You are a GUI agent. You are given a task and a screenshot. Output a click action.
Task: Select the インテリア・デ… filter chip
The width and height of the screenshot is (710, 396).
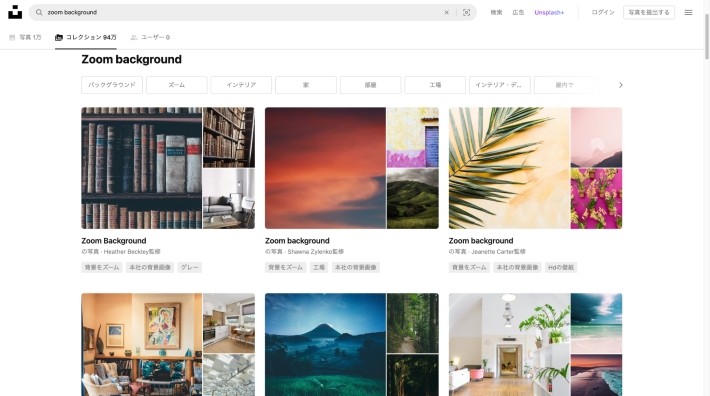500,85
